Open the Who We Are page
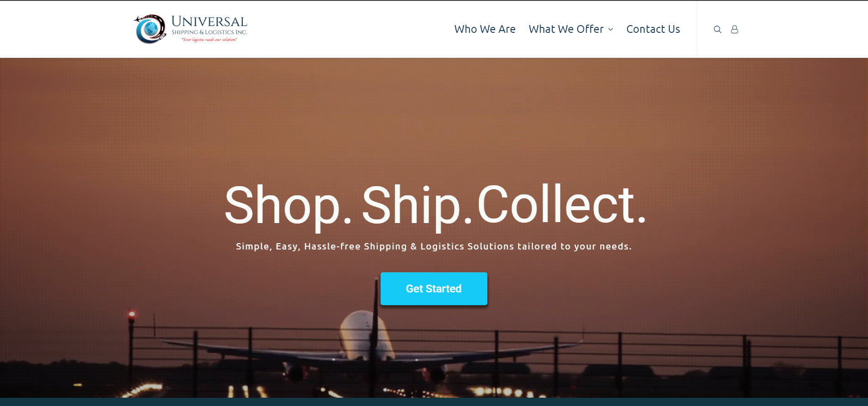The height and width of the screenshot is (406, 868). pyautogui.click(x=485, y=29)
